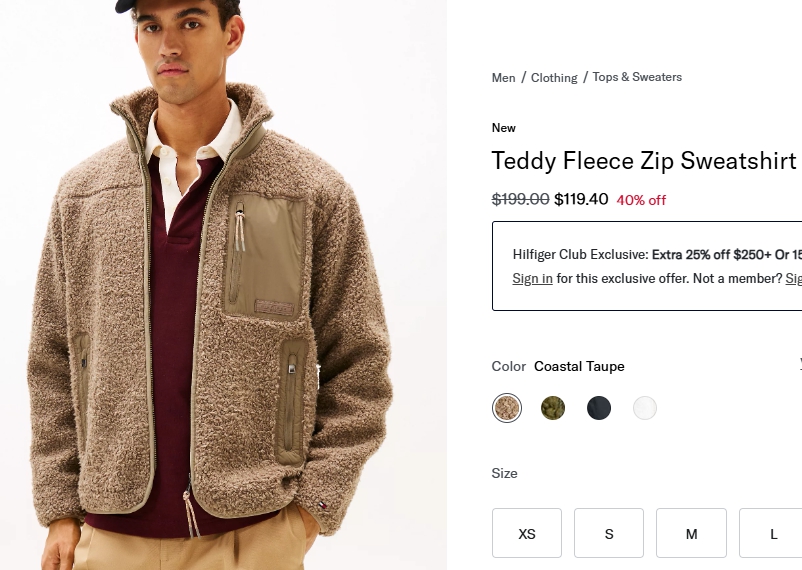Choose the olive green camo swatch
This screenshot has width=802, height=570.
(x=553, y=408)
